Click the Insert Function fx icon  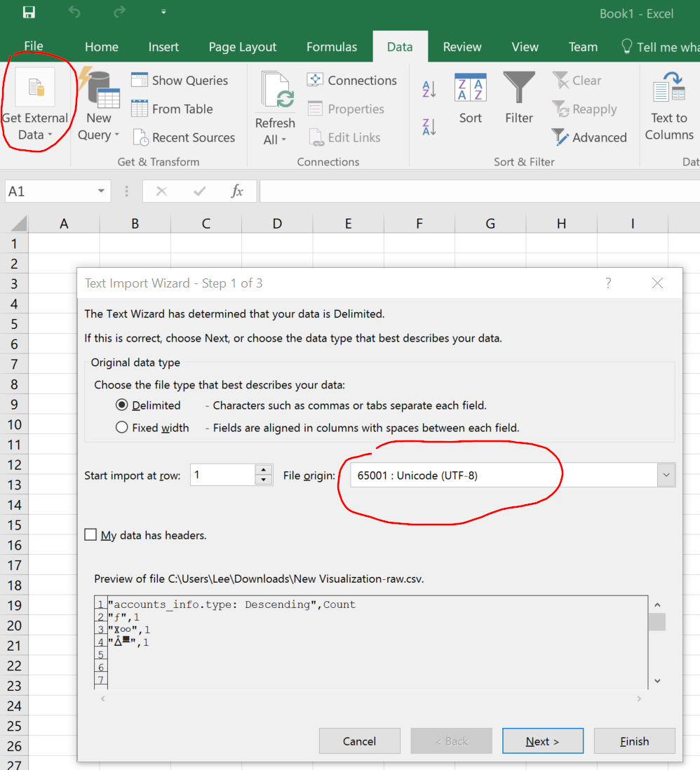pos(237,191)
